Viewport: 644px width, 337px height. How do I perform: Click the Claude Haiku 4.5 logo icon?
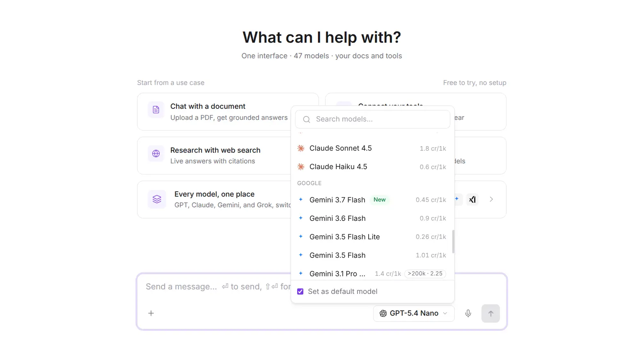pos(301,167)
